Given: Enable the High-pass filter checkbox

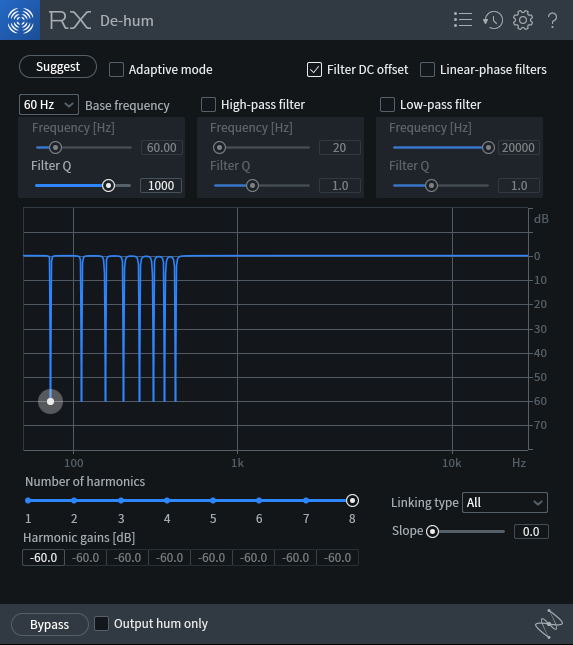Looking at the screenshot, I should 208,104.
